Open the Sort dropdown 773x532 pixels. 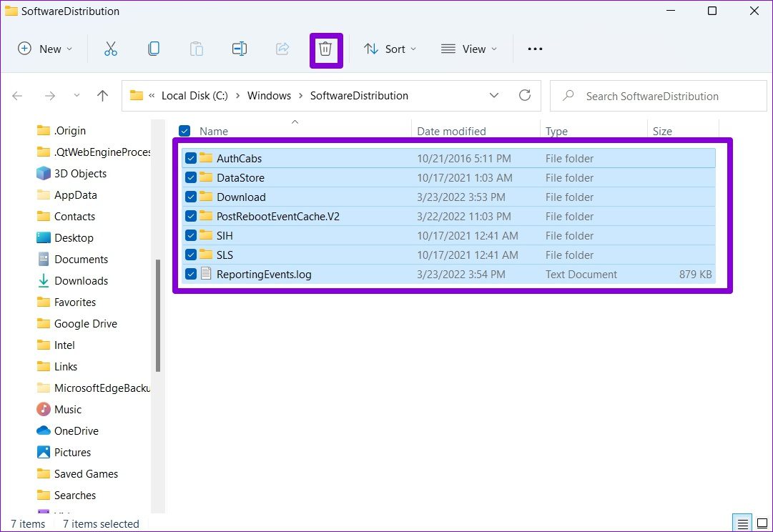390,49
